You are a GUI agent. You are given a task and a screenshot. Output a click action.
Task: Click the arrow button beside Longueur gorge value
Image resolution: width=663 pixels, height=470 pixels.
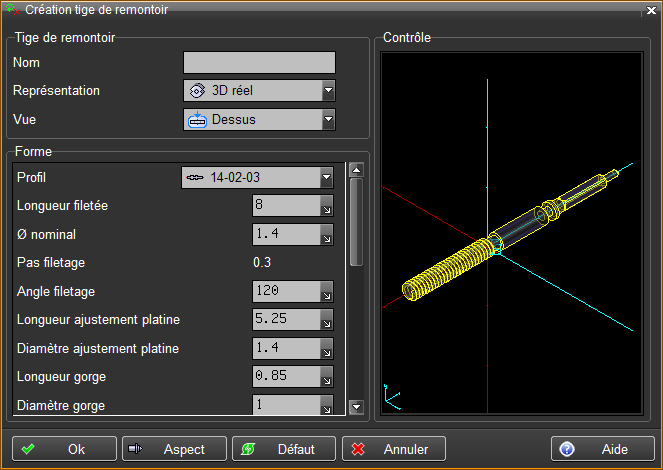327,377
